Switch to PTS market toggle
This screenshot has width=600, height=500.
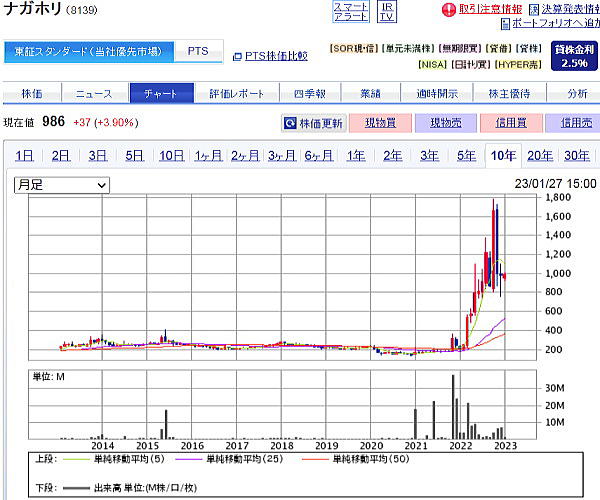tap(198, 51)
